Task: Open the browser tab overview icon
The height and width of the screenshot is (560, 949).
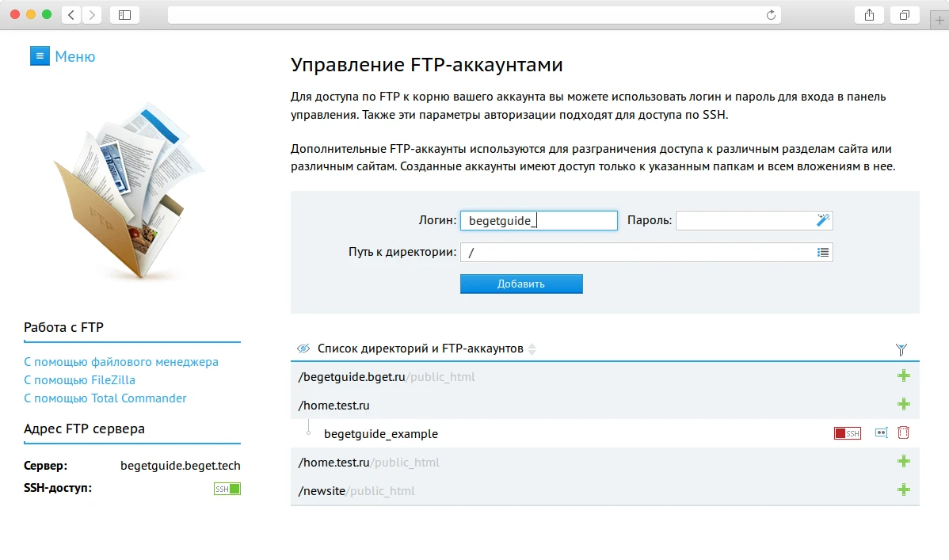Action: [904, 14]
